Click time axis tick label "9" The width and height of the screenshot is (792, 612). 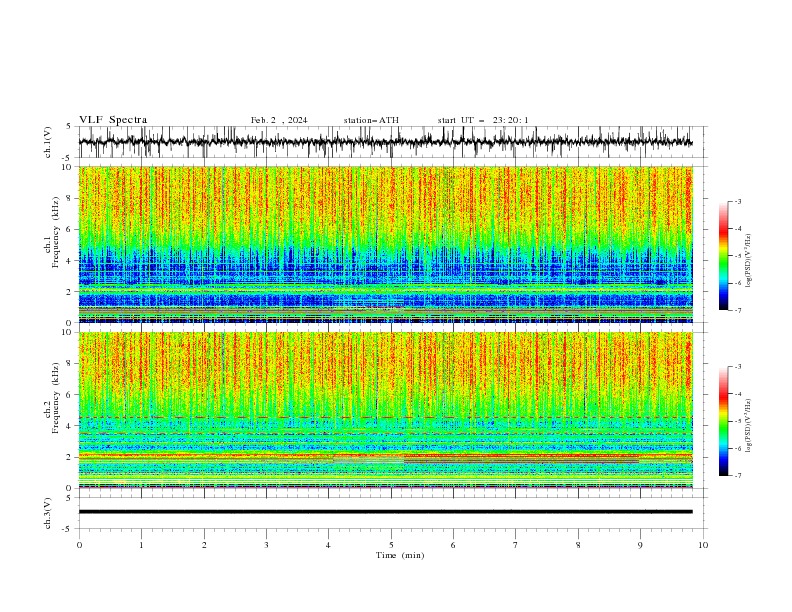[x=640, y=545]
